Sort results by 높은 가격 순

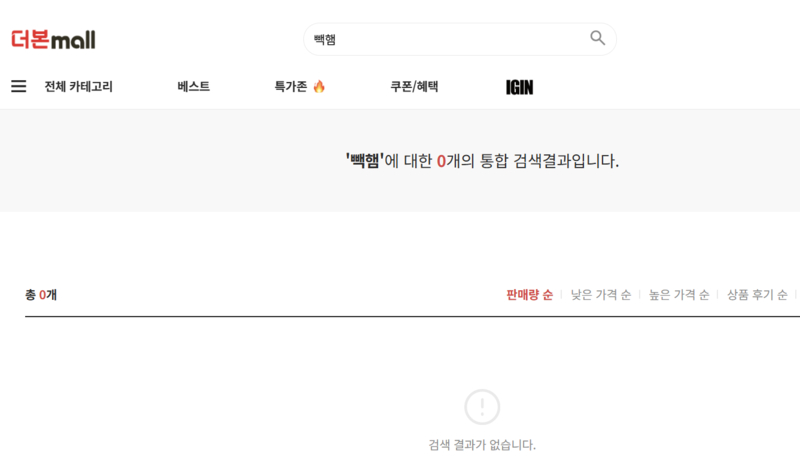[x=678, y=295]
